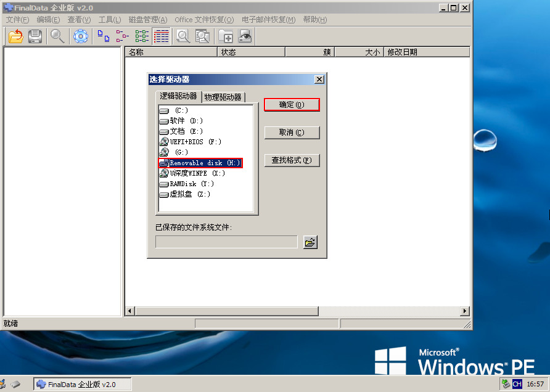
Task: Close the 选择驱动器 dialog
Action: (x=319, y=80)
